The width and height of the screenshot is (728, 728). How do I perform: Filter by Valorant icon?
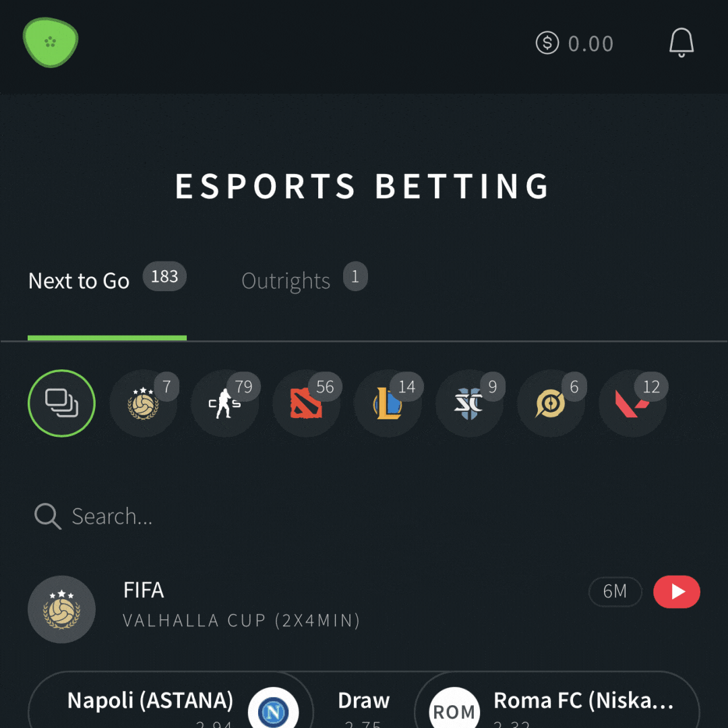tap(633, 403)
